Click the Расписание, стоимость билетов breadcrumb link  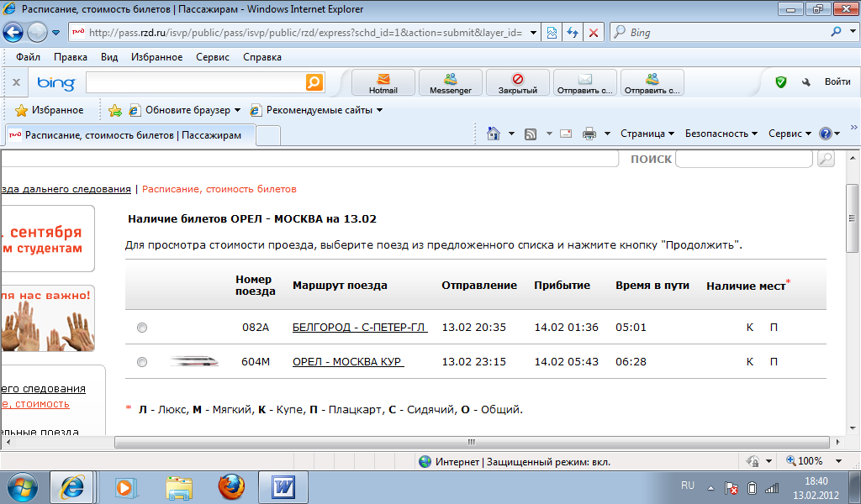coord(219,189)
